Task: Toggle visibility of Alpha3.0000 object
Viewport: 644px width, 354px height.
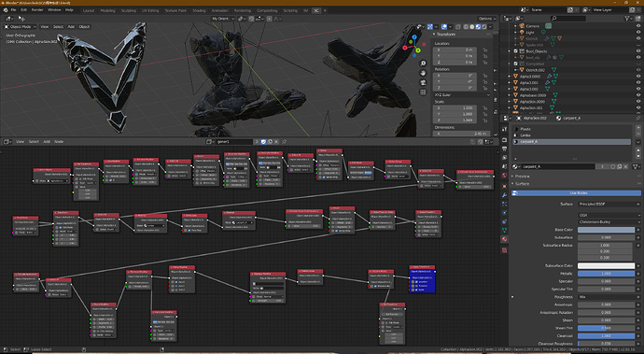Action: (x=638, y=77)
